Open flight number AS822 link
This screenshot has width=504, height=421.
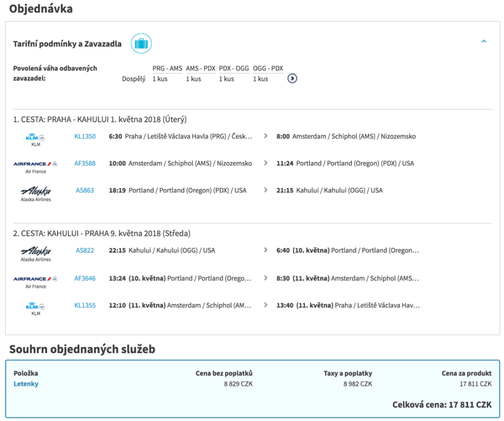[85, 250]
